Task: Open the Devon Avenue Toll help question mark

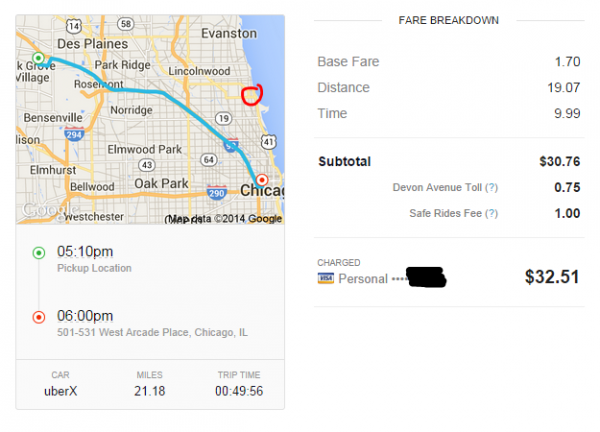Action: coord(492,187)
